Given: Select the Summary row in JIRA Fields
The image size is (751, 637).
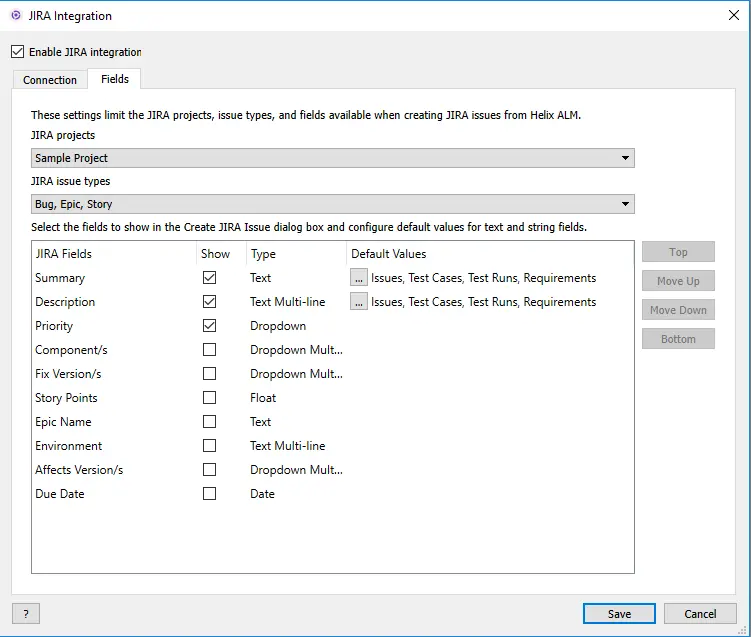Looking at the screenshot, I should tap(332, 278).
